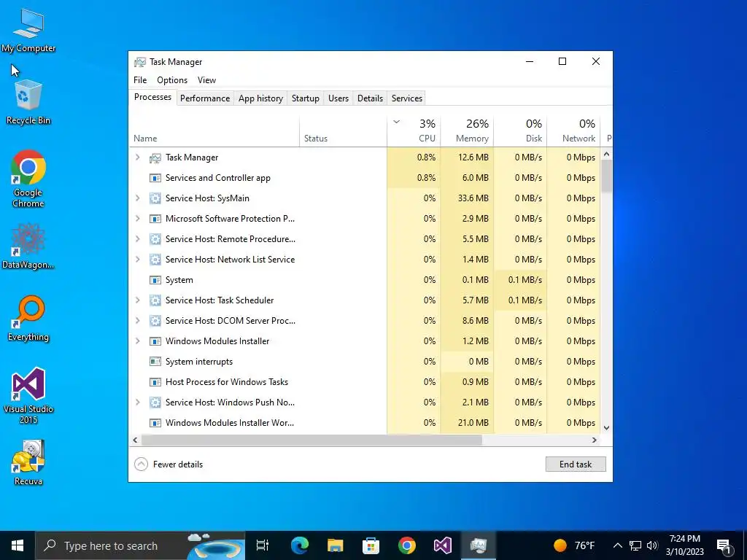Image resolution: width=747 pixels, height=560 pixels.
Task: Open My Computer desktop icon
Action: (28, 31)
